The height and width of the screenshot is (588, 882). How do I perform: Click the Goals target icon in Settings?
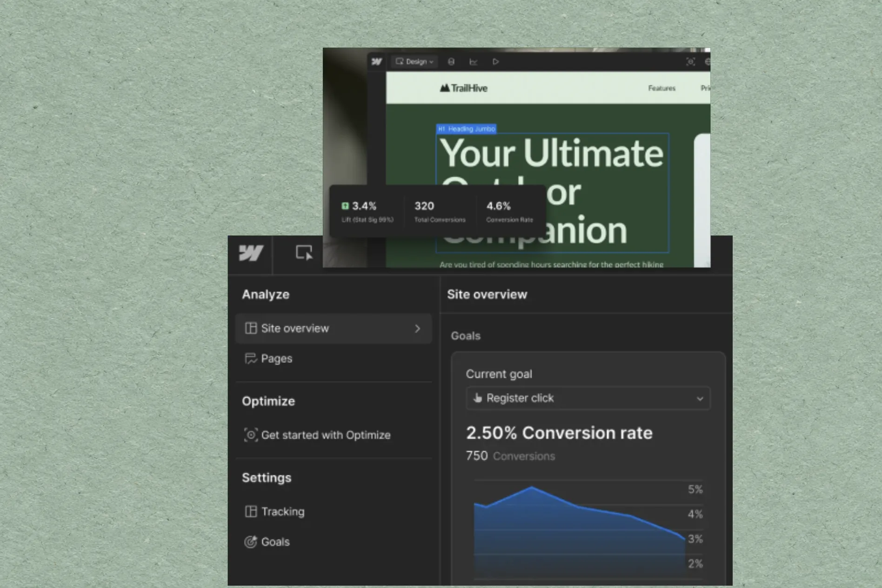coord(251,542)
